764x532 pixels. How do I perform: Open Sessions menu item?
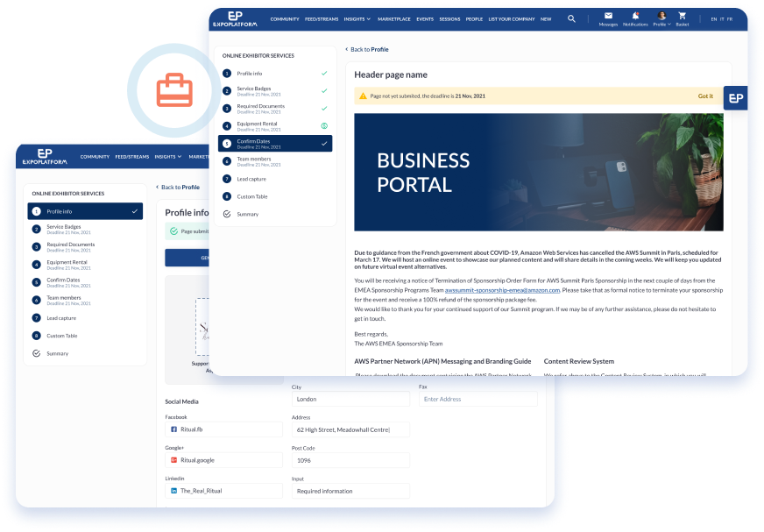[x=449, y=19]
